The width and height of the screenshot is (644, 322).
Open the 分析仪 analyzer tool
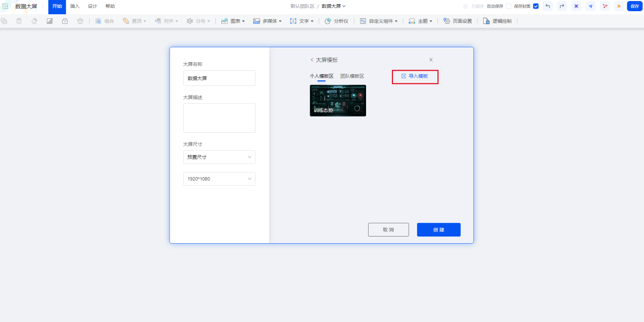click(x=337, y=21)
